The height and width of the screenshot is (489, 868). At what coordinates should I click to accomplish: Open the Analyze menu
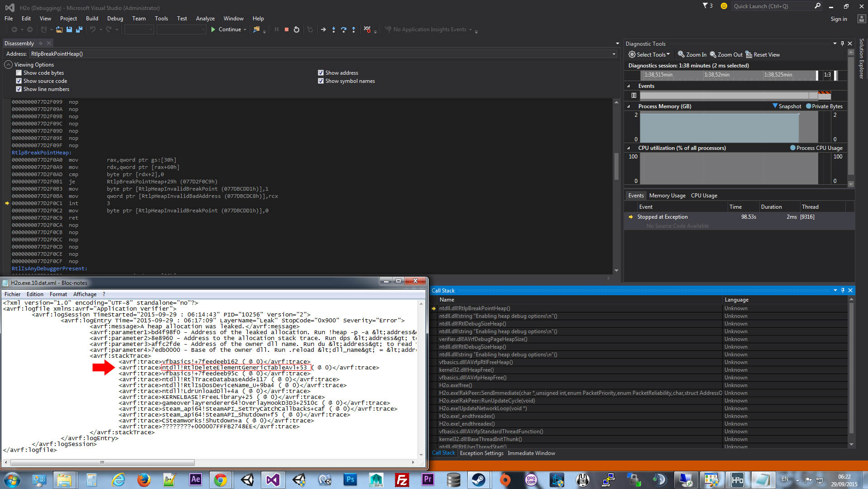click(x=205, y=19)
